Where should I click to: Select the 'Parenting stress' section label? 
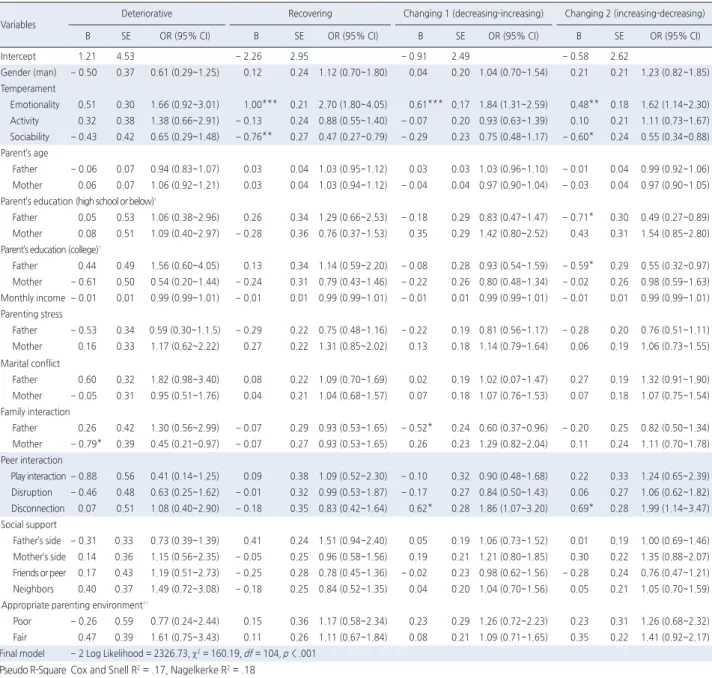point(31,314)
